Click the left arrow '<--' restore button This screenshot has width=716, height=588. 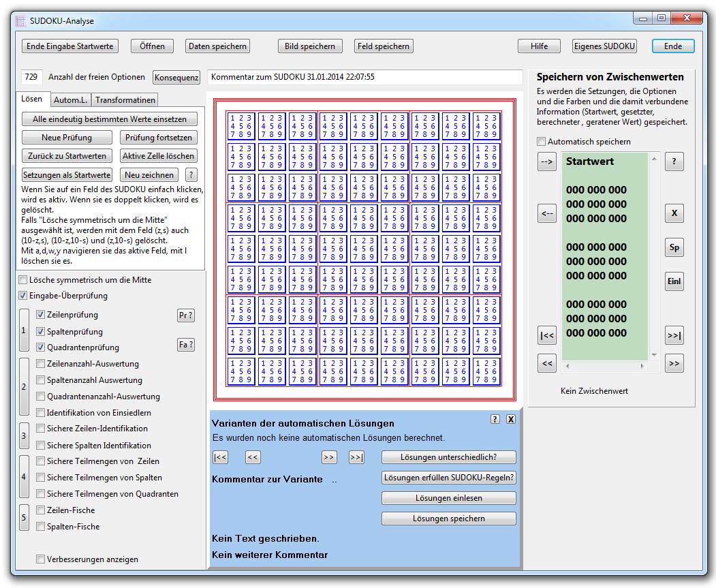(x=547, y=212)
